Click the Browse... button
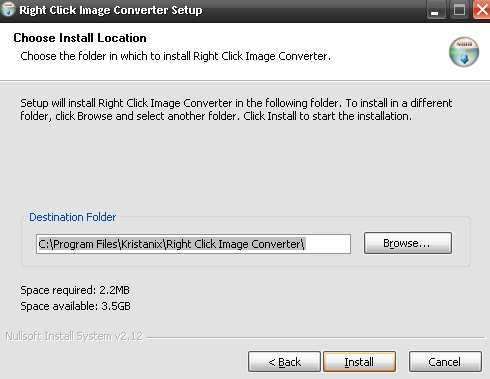Viewport: 490px width, 379px height. click(x=408, y=243)
